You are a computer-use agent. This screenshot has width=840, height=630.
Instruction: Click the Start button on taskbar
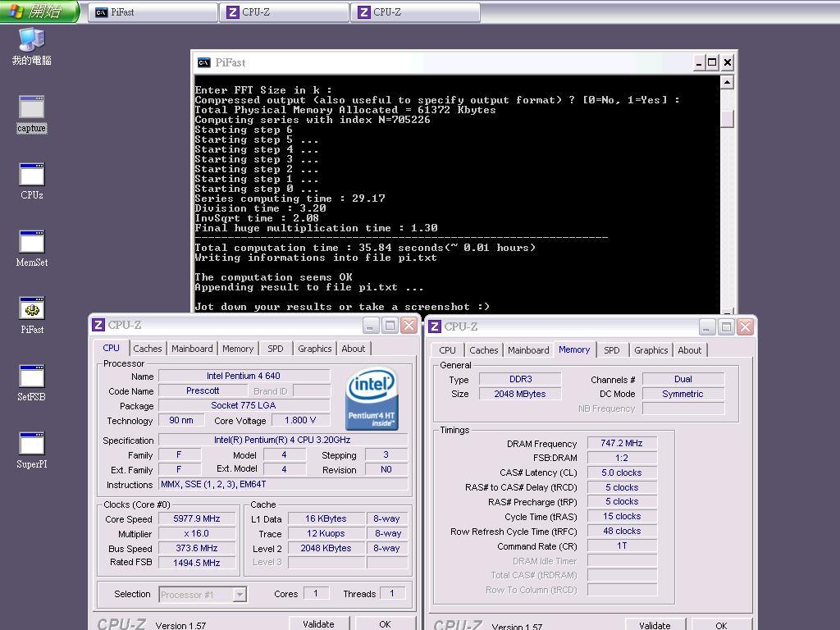(x=39, y=11)
